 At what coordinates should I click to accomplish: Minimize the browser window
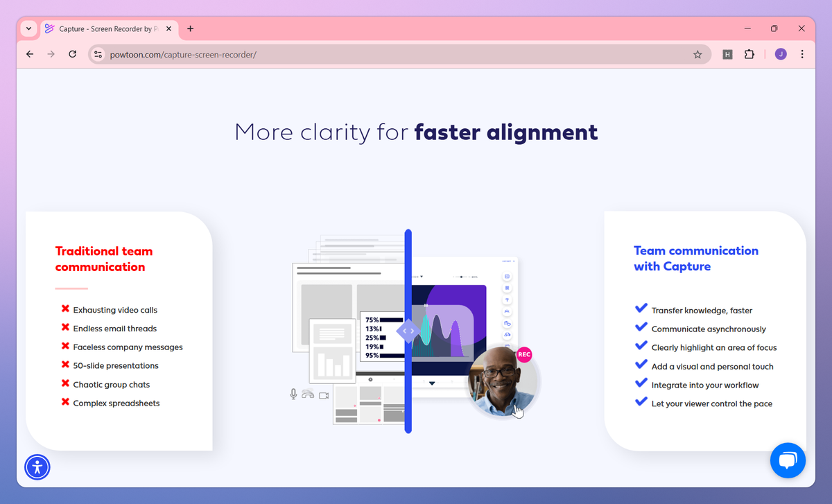coord(748,28)
